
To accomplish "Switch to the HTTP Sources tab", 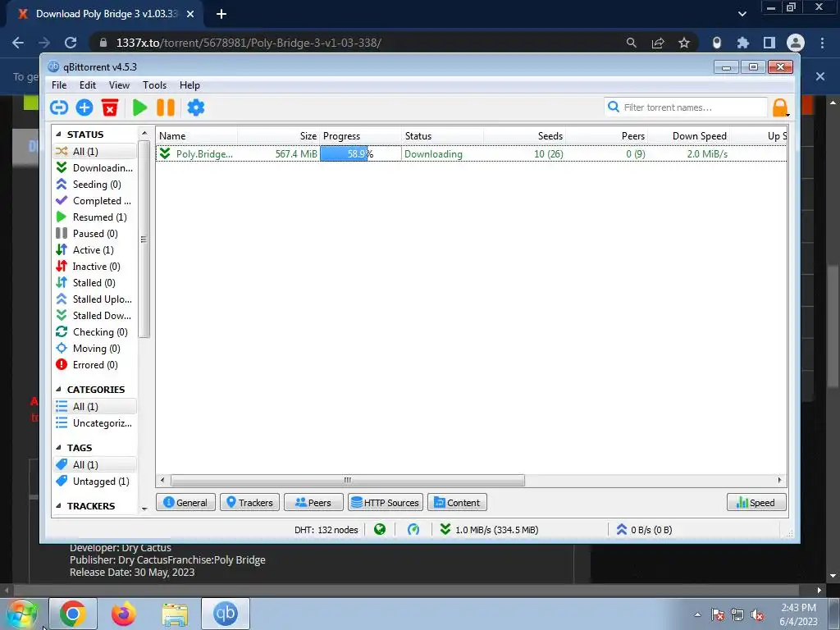I will [386, 503].
